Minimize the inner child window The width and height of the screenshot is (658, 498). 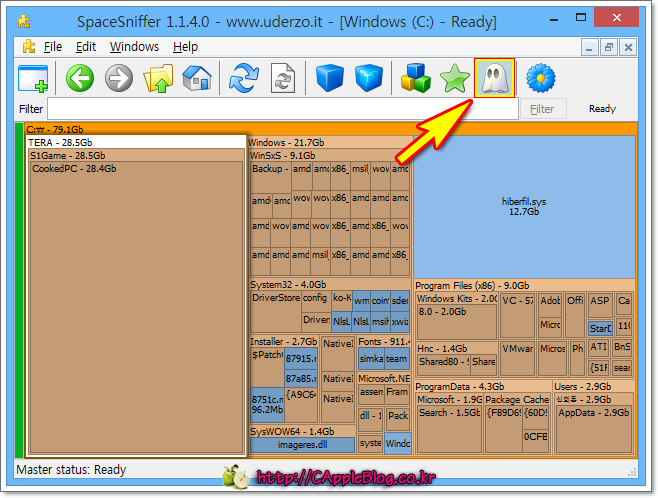pos(589,47)
